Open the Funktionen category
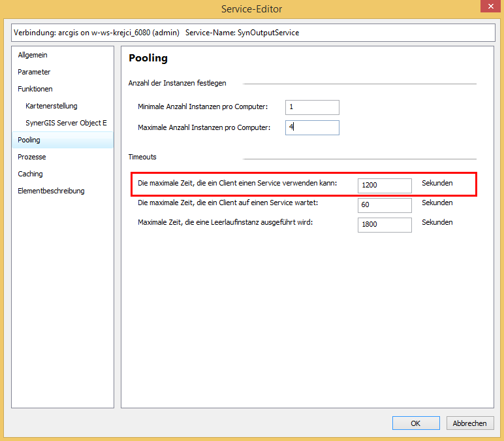The width and height of the screenshot is (504, 441). 35,89
